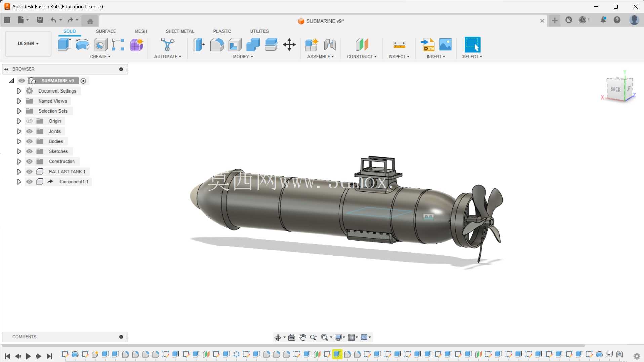Show the hidden Origin folder
The image size is (644, 362).
(x=29, y=121)
